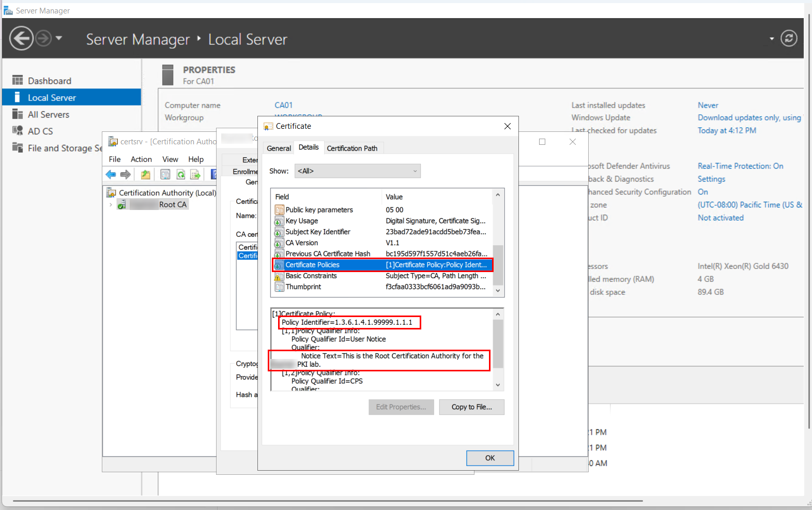Click the green Refresh icon in certsrv toolbar
The height and width of the screenshot is (510, 812).
[x=180, y=175]
